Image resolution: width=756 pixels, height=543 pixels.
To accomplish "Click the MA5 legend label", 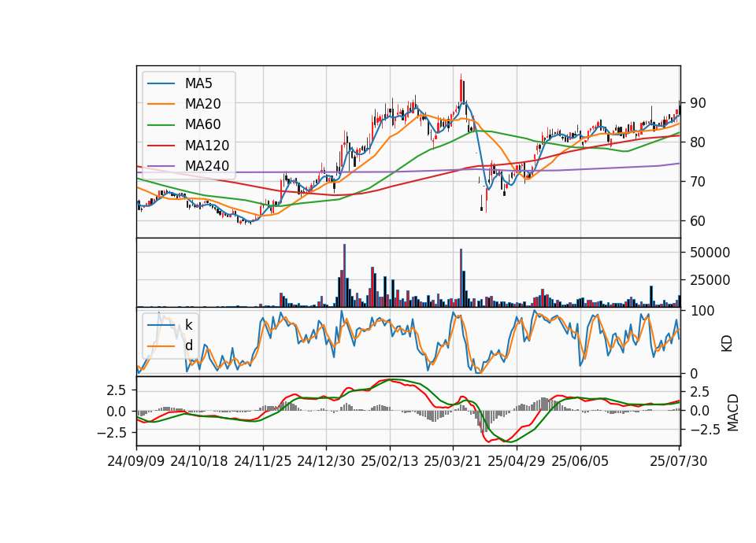I will pyautogui.click(x=198, y=83).
